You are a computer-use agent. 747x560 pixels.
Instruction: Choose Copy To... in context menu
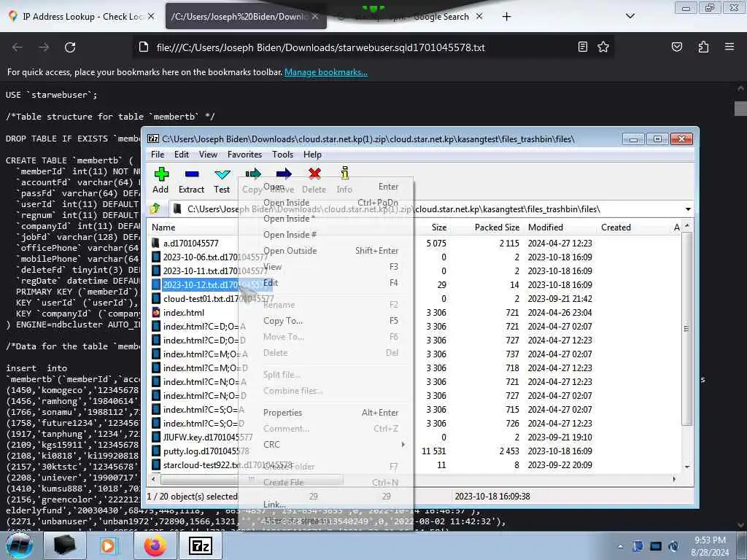(326, 321)
